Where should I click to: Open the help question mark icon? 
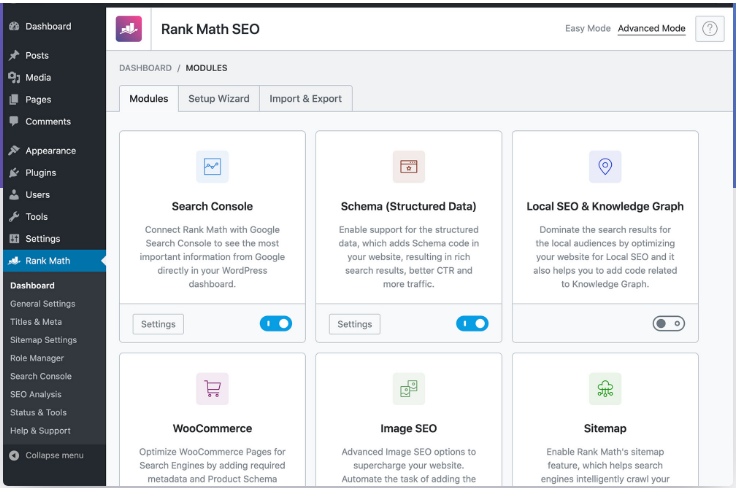tap(709, 29)
